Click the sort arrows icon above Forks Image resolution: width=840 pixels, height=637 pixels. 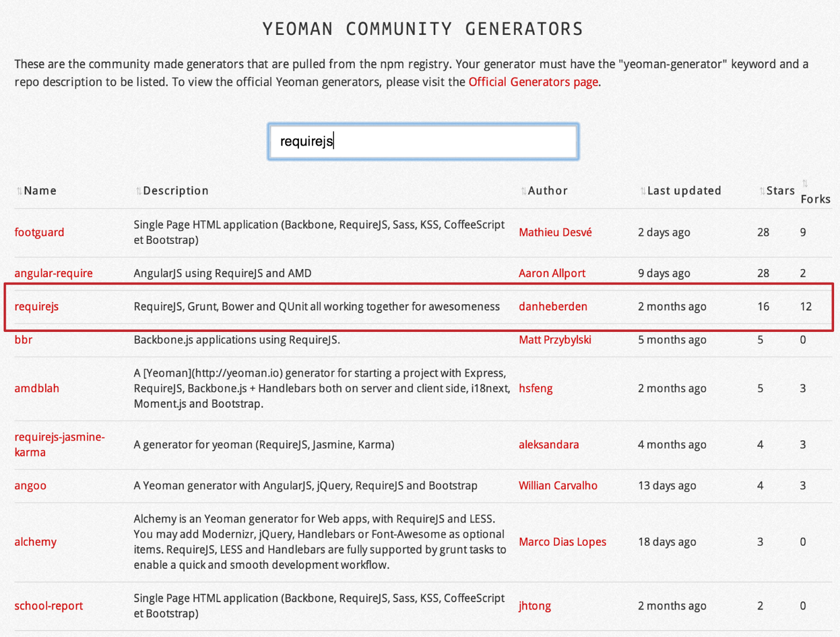coord(805,184)
